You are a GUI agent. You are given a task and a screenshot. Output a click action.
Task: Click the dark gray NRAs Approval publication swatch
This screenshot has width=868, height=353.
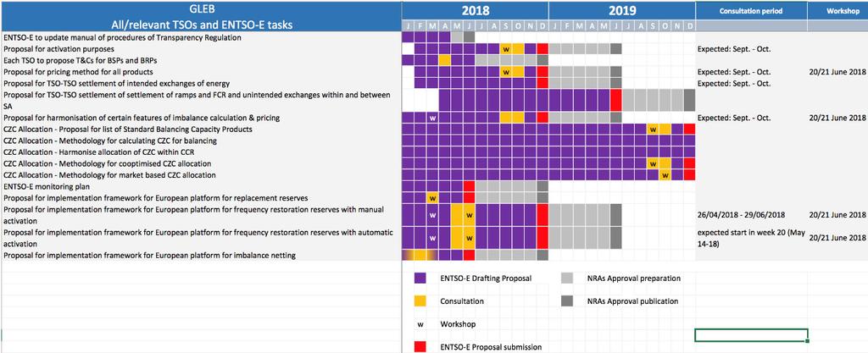[x=567, y=301]
